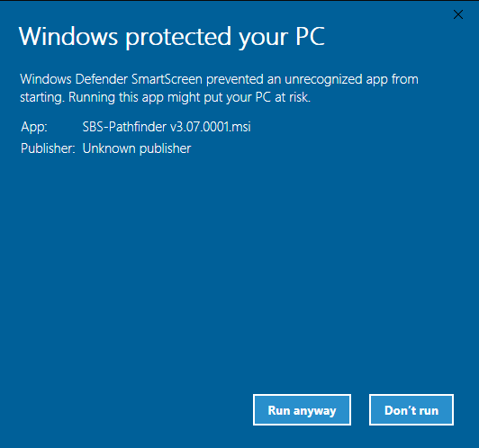Click the sentence 'Running this app might put your PC at risk'
The height and width of the screenshot is (448, 479).
tap(189, 97)
